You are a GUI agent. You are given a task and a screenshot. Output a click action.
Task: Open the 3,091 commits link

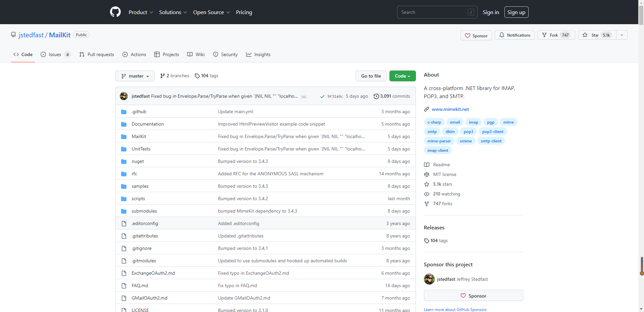392,96
